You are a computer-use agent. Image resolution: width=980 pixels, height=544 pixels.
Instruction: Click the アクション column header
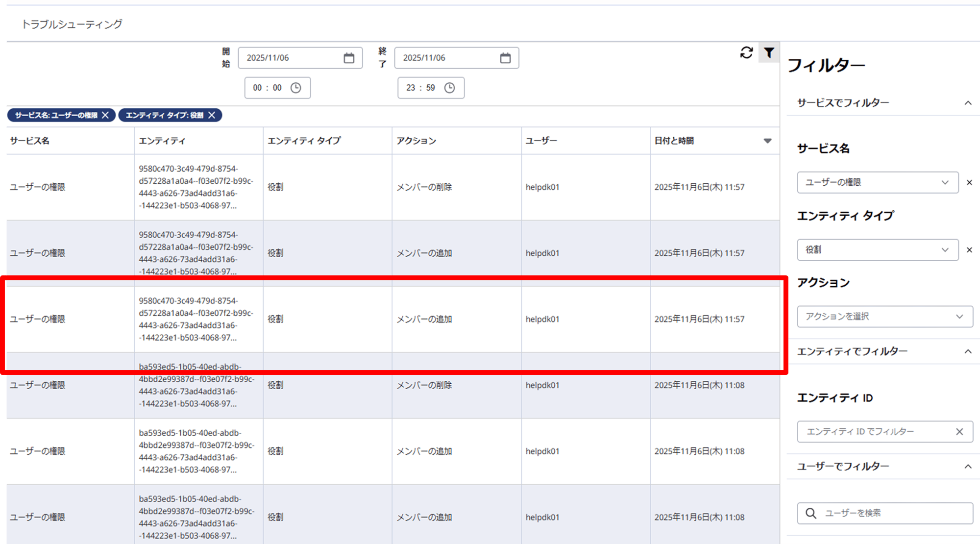point(416,141)
